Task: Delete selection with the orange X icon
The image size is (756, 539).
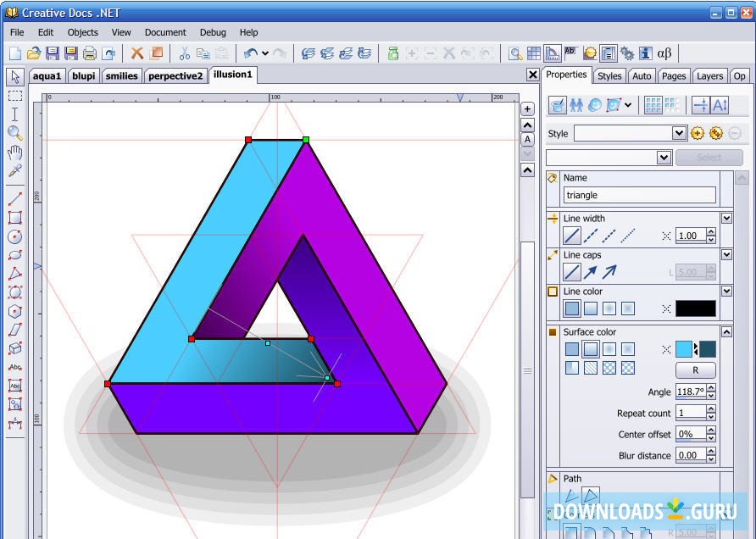Action: tap(137, 53)
